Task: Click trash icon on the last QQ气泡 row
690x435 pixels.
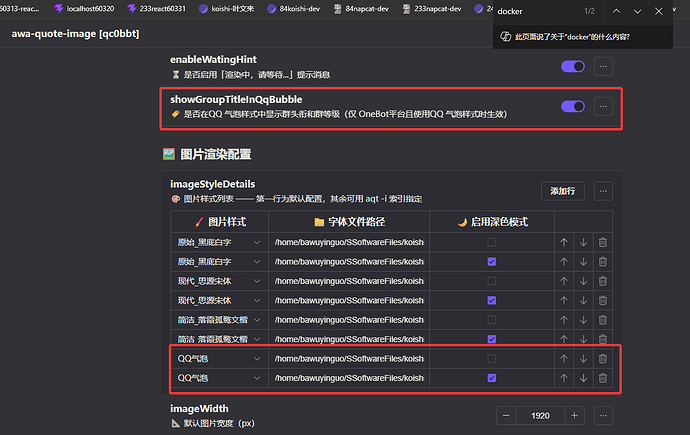Action: [602, 378]
